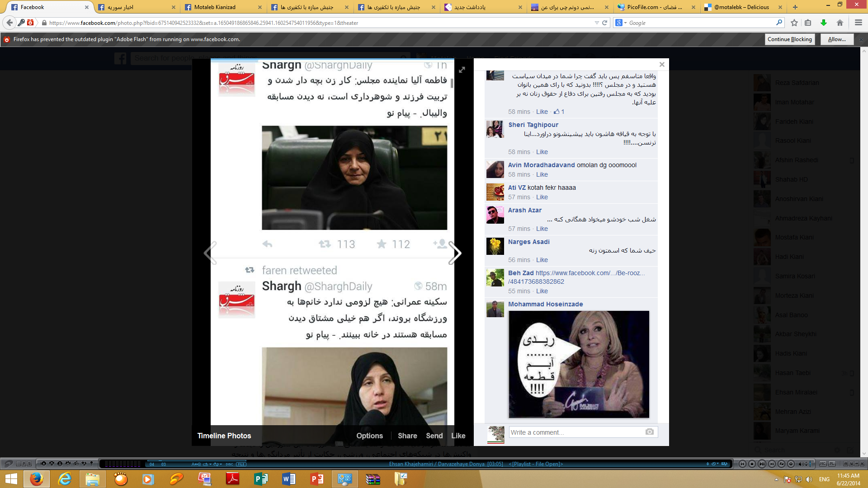
Task: Reload the page with the refresh icon
Action: tap(604, 23)
